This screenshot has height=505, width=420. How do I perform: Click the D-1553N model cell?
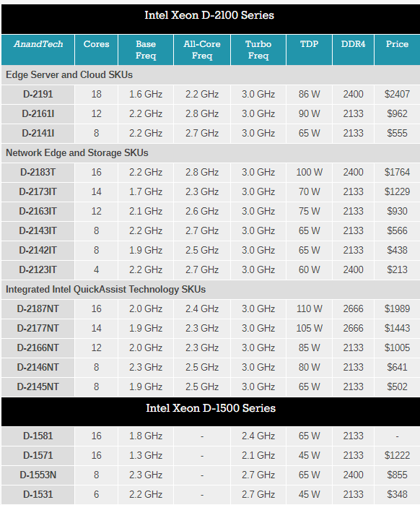pyautogui.click(x=38, y=475)
